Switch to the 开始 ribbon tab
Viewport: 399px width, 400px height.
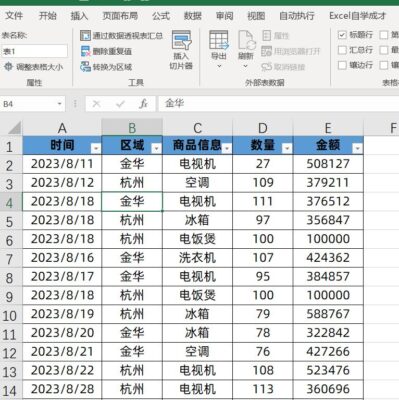coord(47,16)
